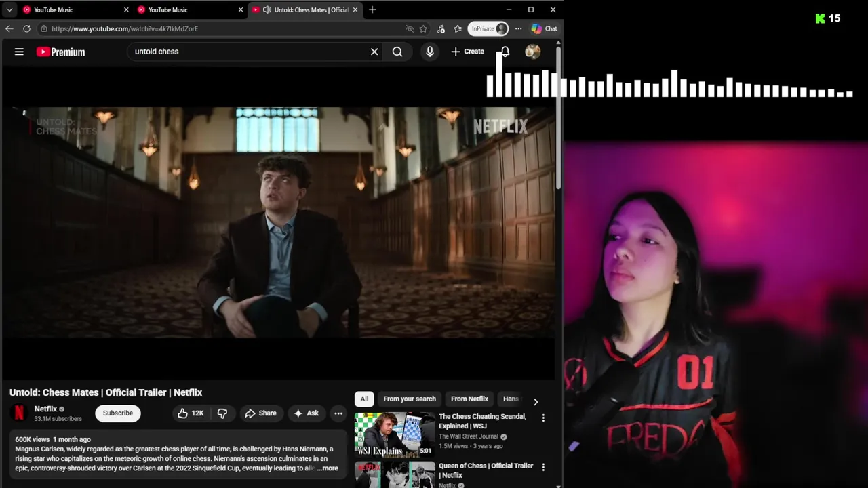Viewport: 868px width, 488px height.
Task: Click the magnifier search button
Action: coord(397,52)
